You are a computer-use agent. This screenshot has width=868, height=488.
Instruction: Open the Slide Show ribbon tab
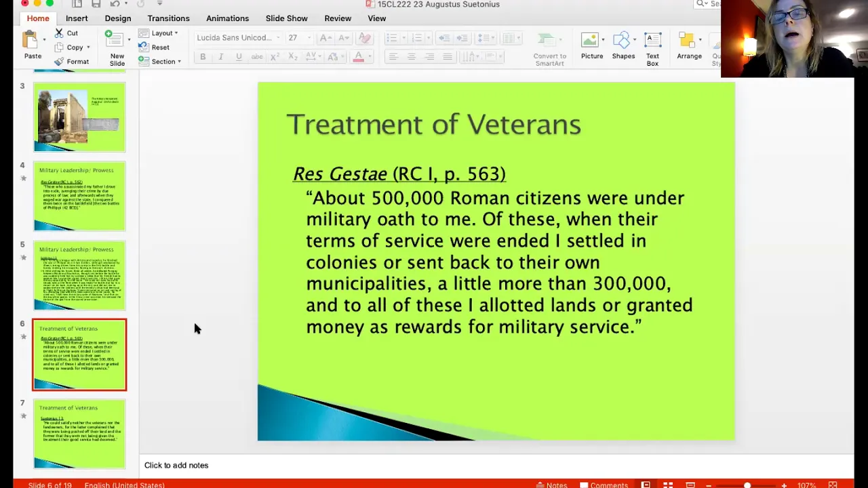pyautogui.click(x=286, y=18)
